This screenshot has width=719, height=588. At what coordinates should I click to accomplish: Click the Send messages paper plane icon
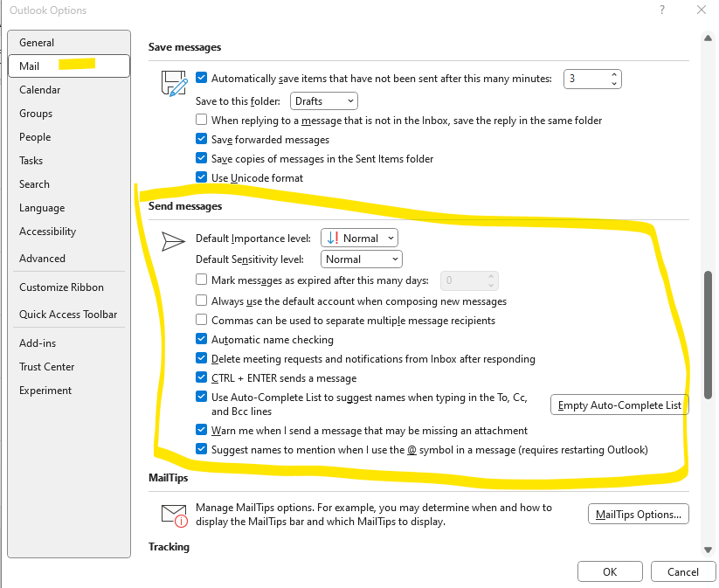click(173, 241)
